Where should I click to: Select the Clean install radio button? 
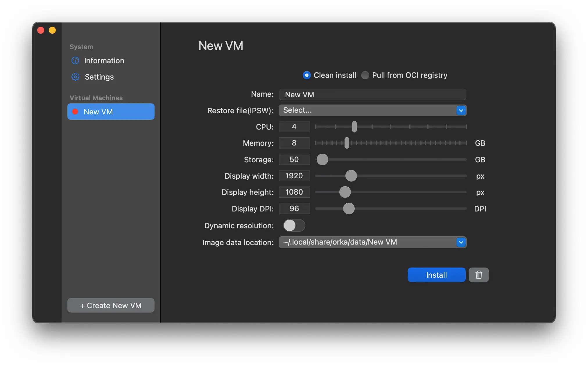click(306, 75)
